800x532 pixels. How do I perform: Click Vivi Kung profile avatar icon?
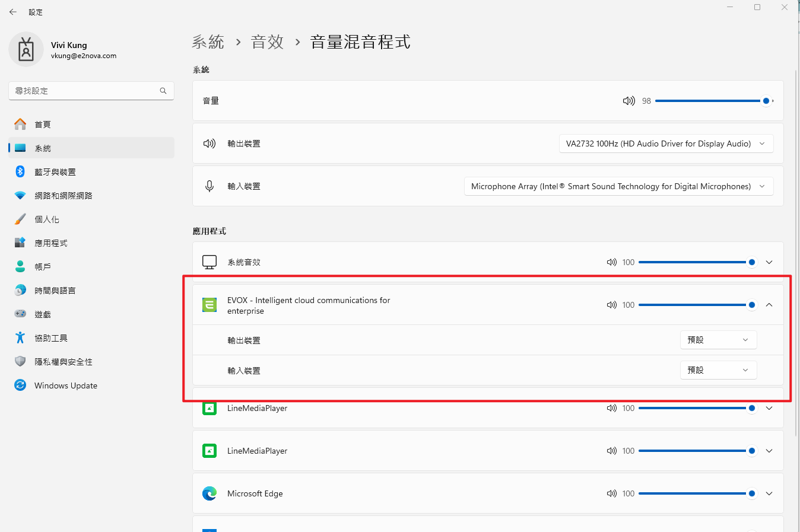(26, 49)
